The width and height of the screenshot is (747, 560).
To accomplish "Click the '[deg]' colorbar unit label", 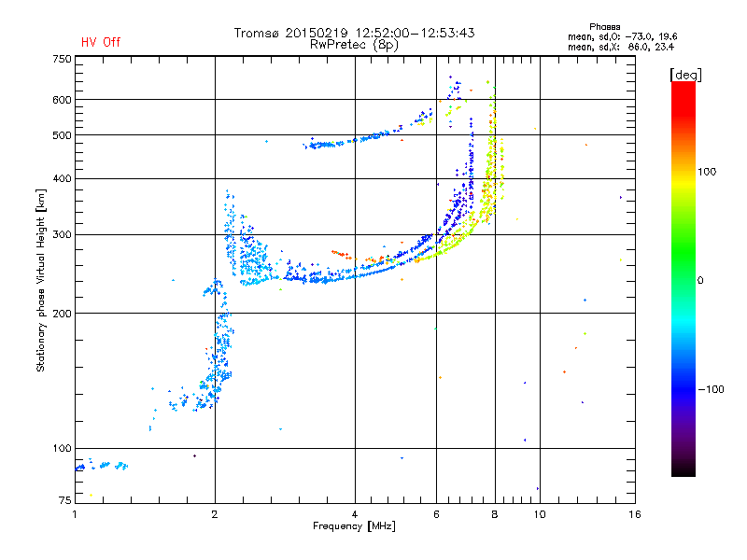I will (685, 75).
